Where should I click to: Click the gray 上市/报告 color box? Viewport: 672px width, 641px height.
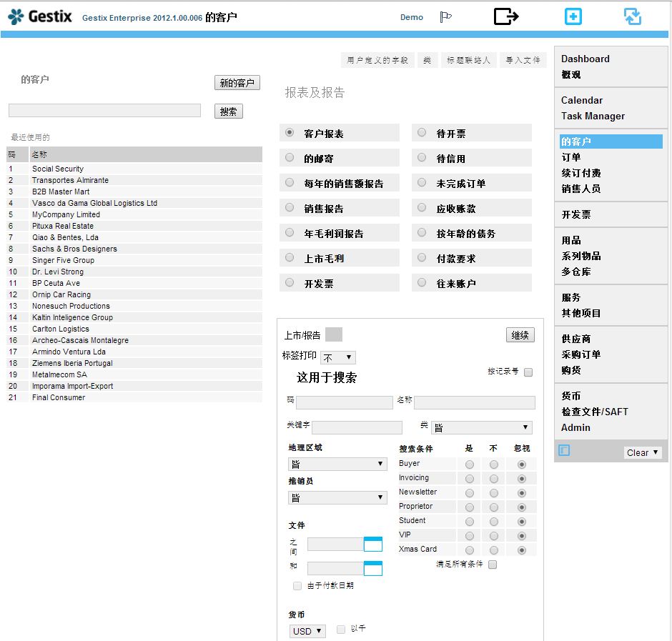tap(334, 334)
